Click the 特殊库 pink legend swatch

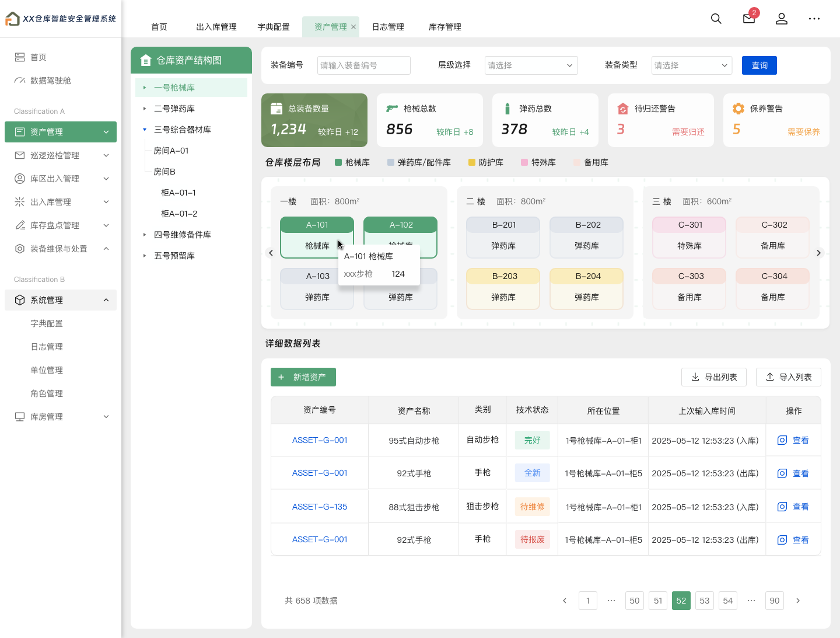point(524,162)
